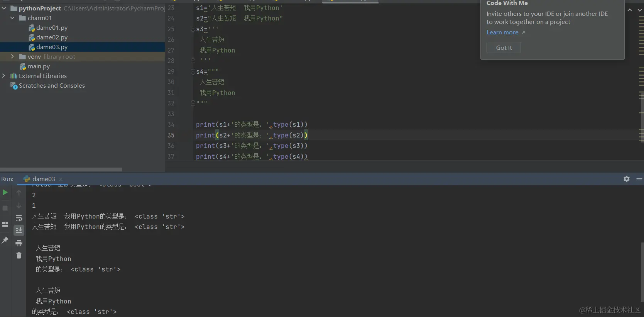The width and height of the screenshot is (644, 317).
Task: Select main.py in project tree
Action: tap(39, 66)
